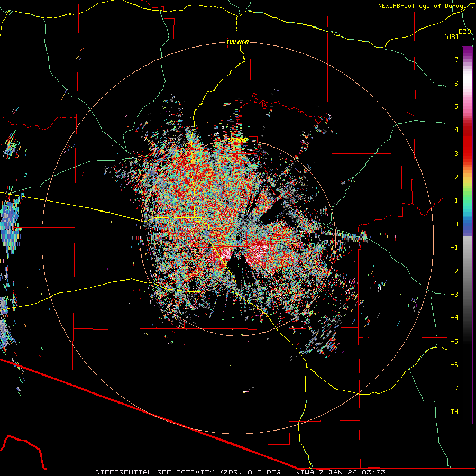Viewport: 476px width, 476px height.
Task: Click the positive 2 dB legend value
Action: click(456, 177)
